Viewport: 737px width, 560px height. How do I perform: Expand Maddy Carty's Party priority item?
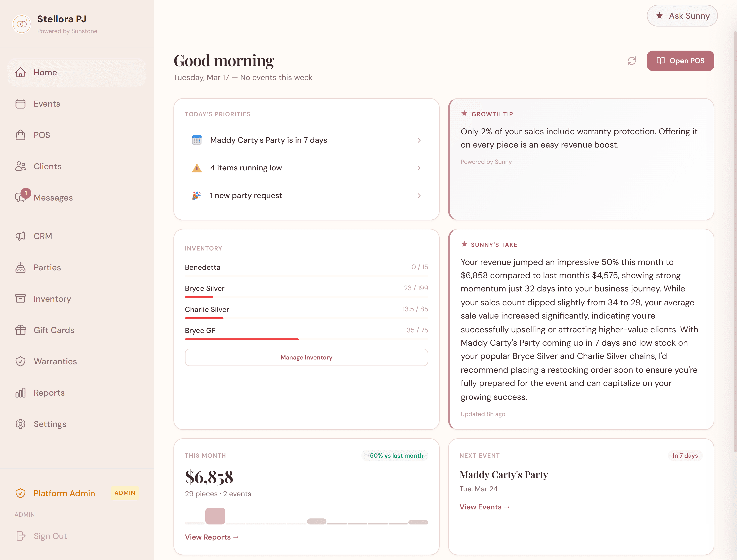419,140
